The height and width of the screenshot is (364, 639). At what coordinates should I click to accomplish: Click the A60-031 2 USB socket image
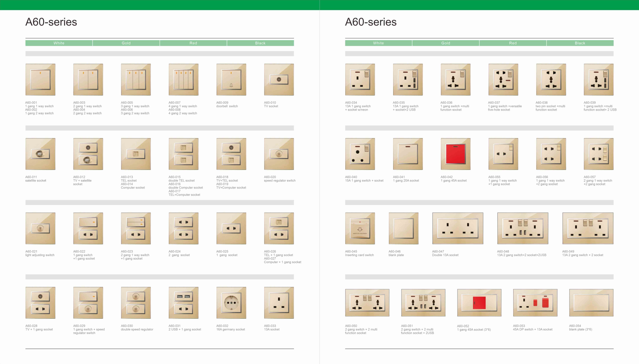coord(184,303)
